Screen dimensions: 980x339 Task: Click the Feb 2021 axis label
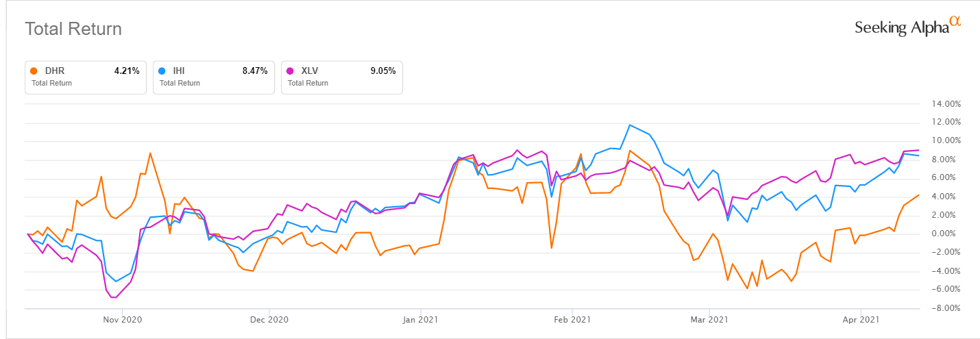pos(572,319)
